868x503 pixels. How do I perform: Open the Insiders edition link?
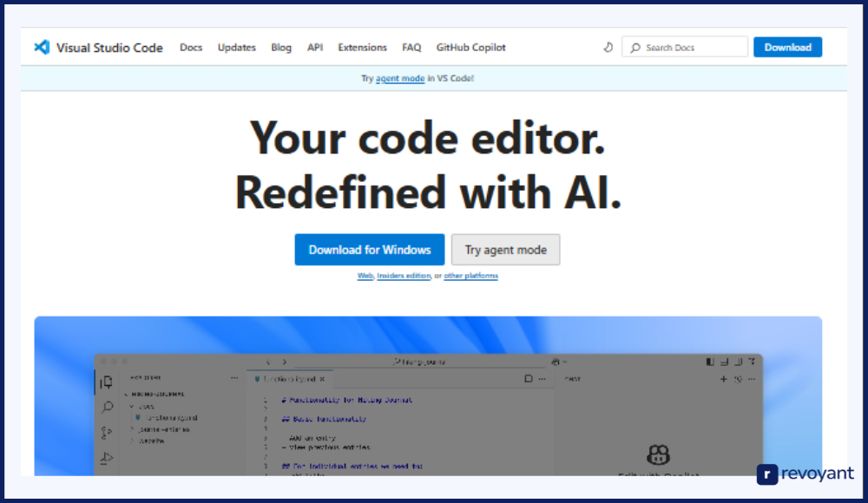404,276
